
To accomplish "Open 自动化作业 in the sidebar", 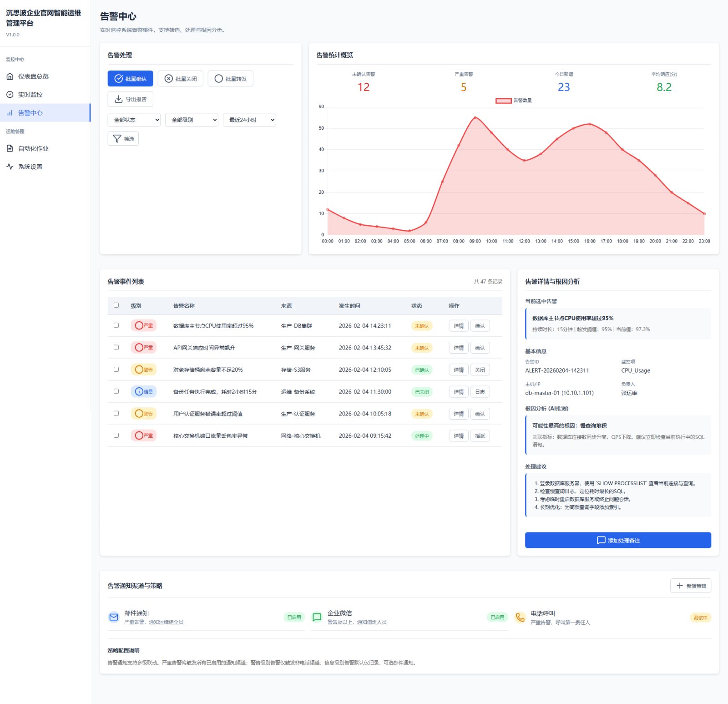I will coord(33,148).
